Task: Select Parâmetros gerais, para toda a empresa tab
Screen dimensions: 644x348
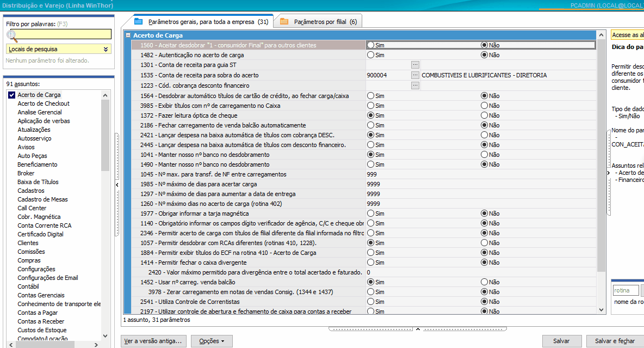Action: 201,21
